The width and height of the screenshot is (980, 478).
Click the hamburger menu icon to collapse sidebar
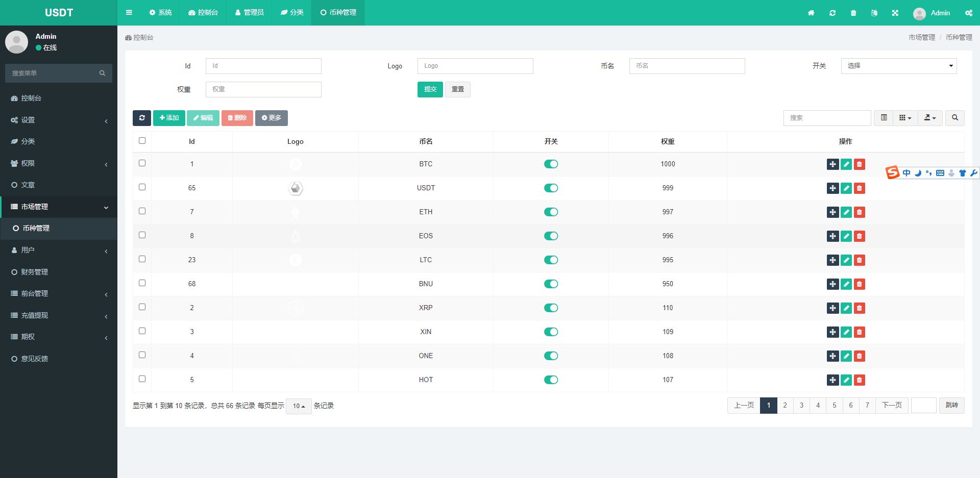[x=129, y=13]
